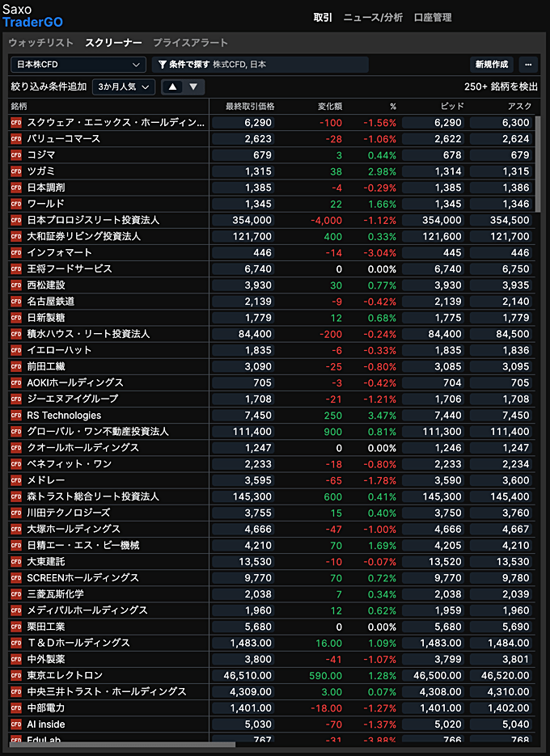Click CFD icon beside 名古屋鉄道

(16, 302)
